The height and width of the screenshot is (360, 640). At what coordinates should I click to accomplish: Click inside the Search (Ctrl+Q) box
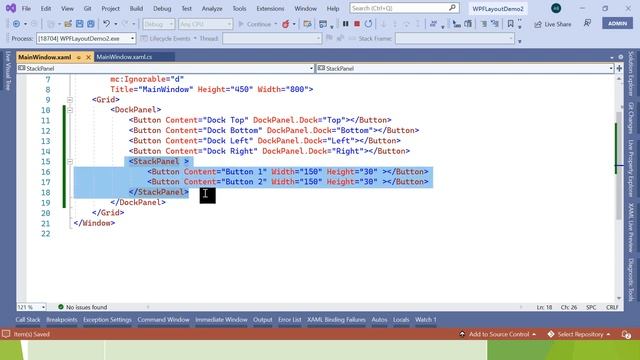point(404,8)
